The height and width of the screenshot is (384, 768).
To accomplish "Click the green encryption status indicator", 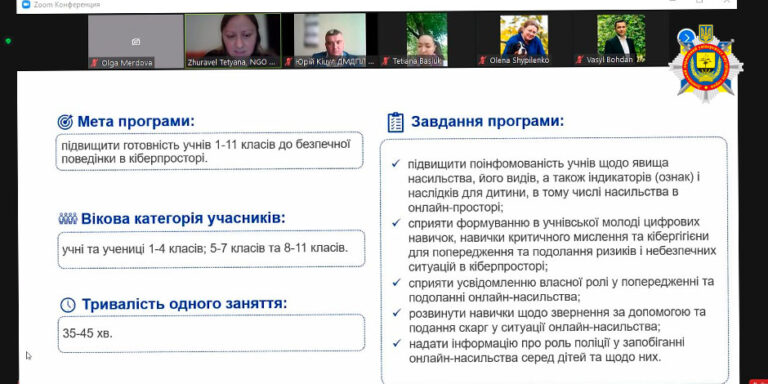I will tap(8, 41).
